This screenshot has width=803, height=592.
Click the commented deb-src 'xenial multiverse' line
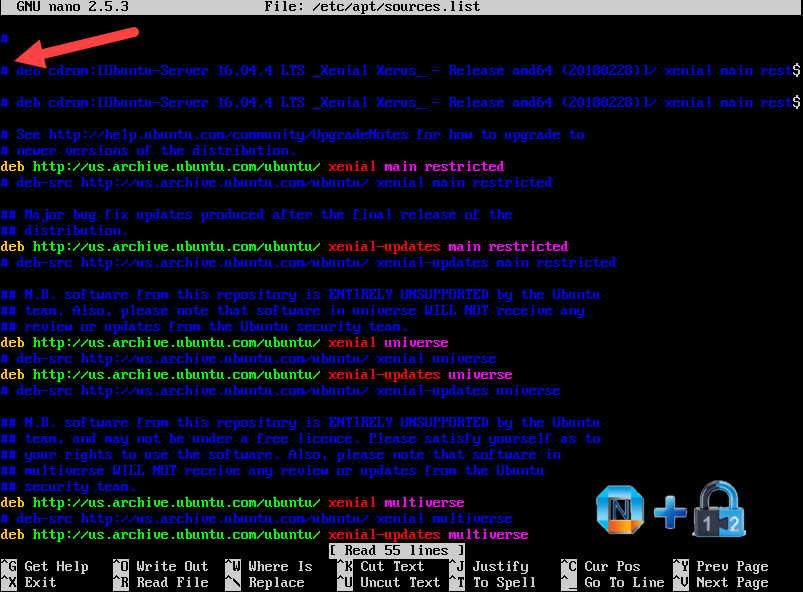click(x=257, y=518)
